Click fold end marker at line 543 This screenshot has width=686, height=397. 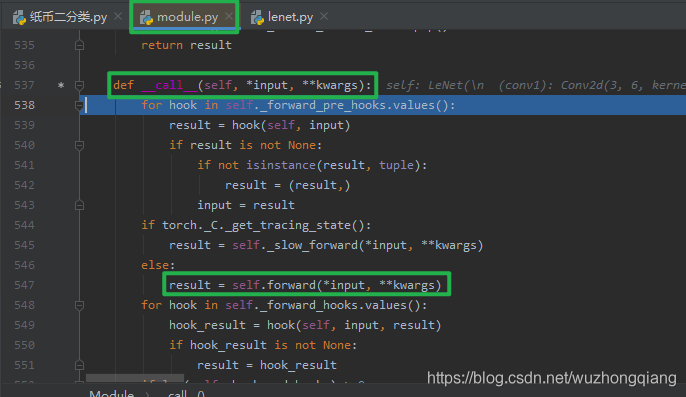click(79, 205)
